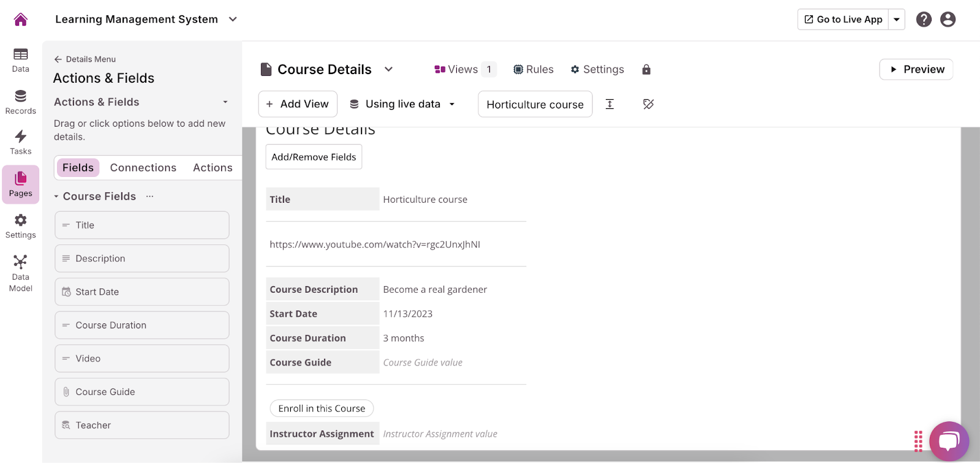Switch to the Connections tab
Image resolution: width=980 pixels, height=463 pixels.
143,168
